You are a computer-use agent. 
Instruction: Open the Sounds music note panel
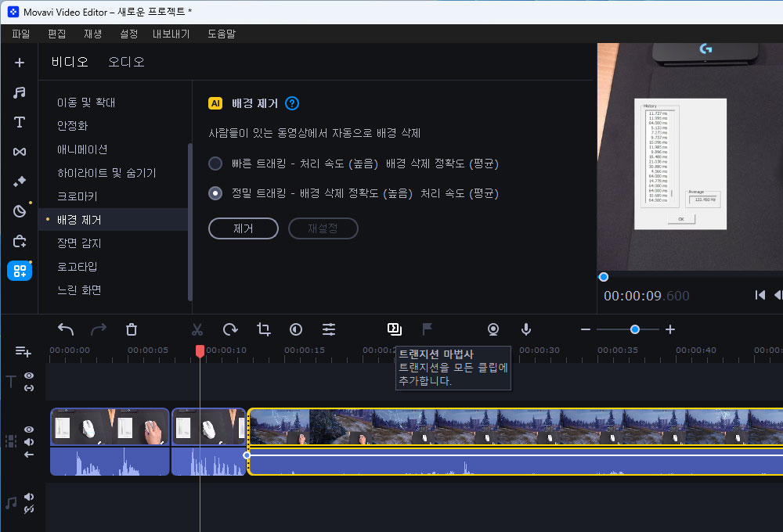point(20,92)
